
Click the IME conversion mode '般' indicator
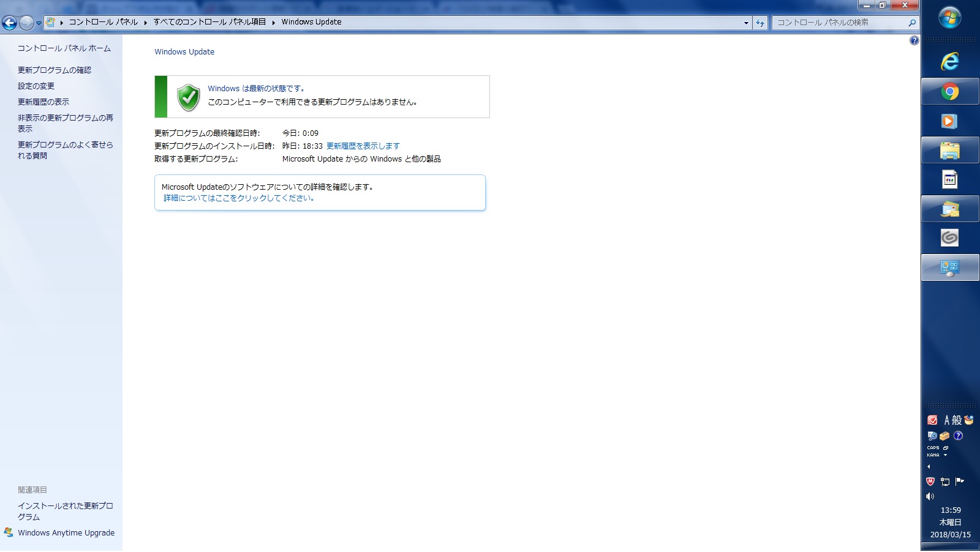(957, 420)
